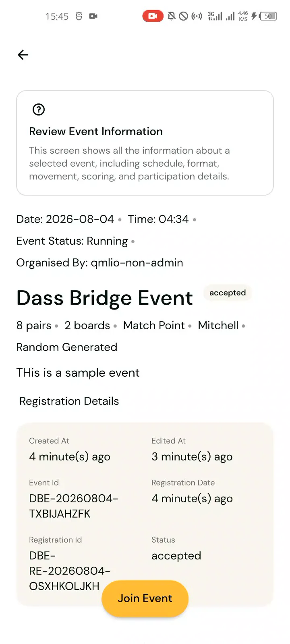Tap the red screen recording indicator
Screen dimensions: 290x644
tap(153, 16)
